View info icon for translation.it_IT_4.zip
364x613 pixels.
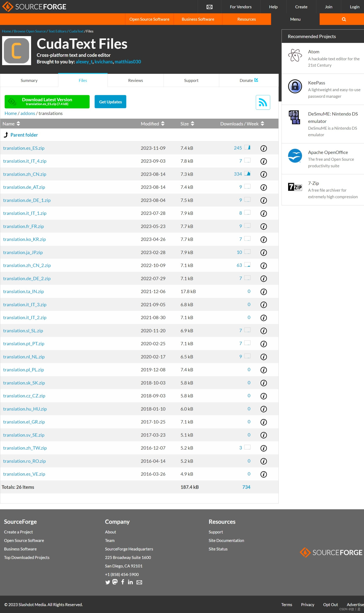pos(263,161)
